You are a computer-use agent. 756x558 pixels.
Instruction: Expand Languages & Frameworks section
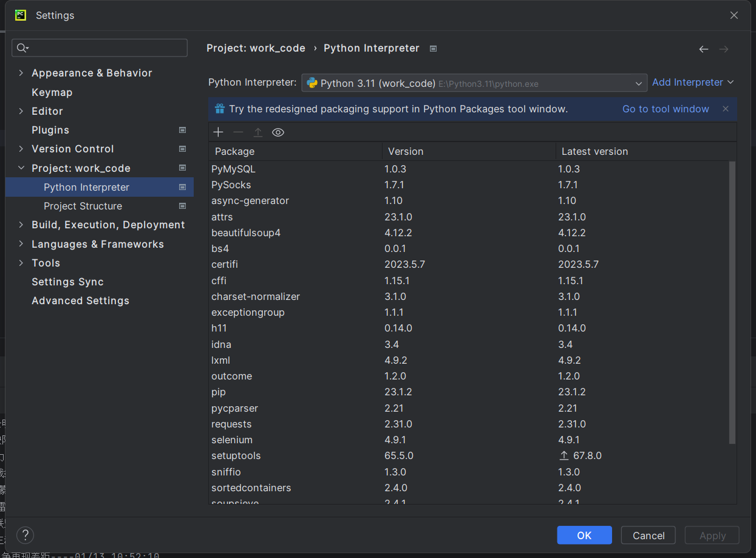click(21, 244)
